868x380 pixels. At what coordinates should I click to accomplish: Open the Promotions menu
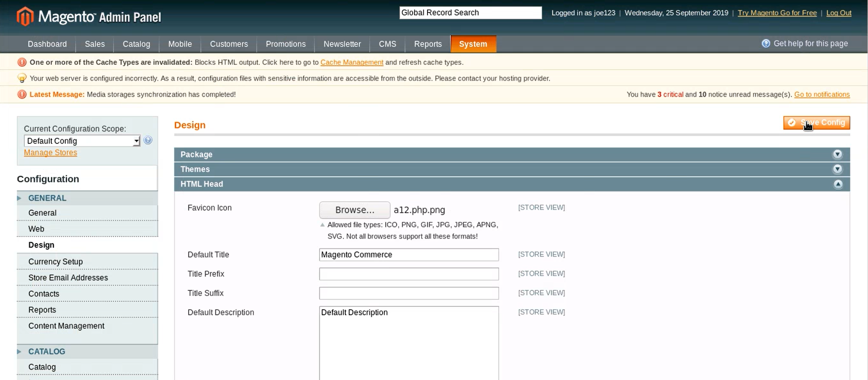click(286, 44)
